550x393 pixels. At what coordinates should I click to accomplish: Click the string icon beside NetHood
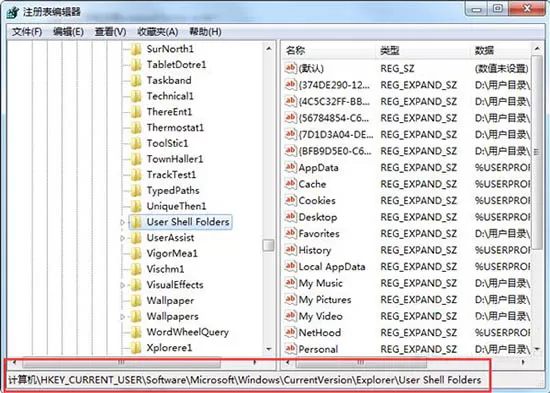point(290,332)
